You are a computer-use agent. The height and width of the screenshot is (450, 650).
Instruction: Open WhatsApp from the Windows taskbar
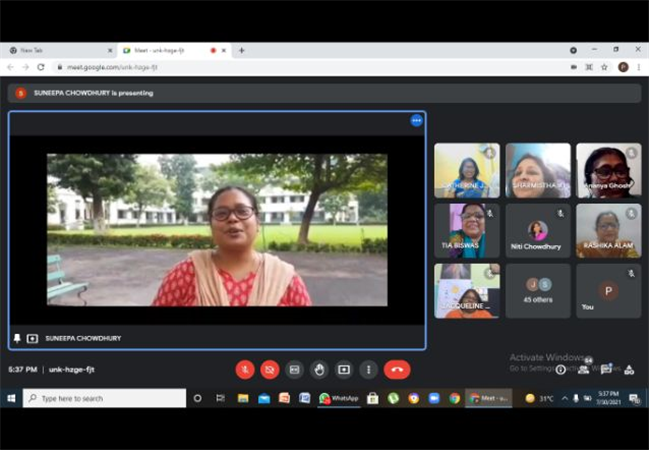click(x=339, y=398)
